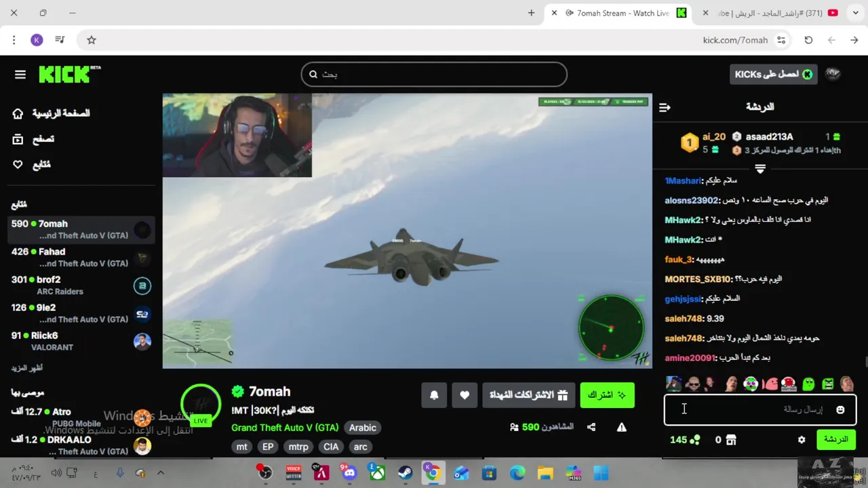Open Discord from the taskbar
This screenshot has height=488, width=868.
coord(349,472)
